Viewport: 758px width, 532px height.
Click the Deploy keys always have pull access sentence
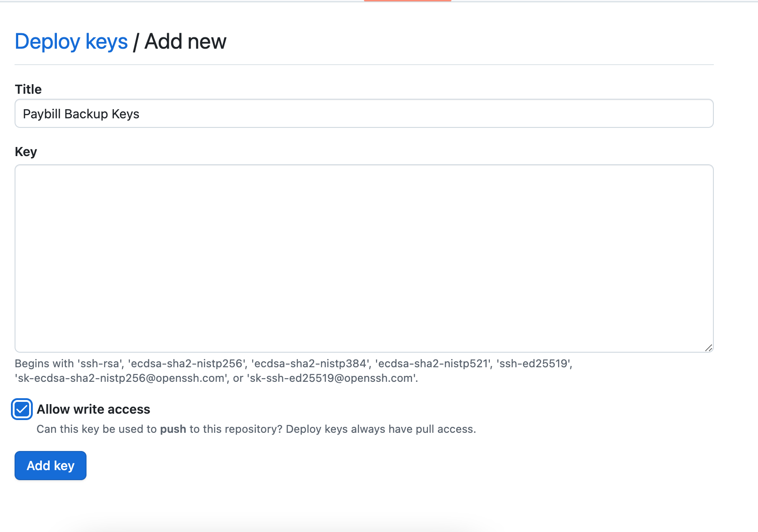click(x=381, y=429)
